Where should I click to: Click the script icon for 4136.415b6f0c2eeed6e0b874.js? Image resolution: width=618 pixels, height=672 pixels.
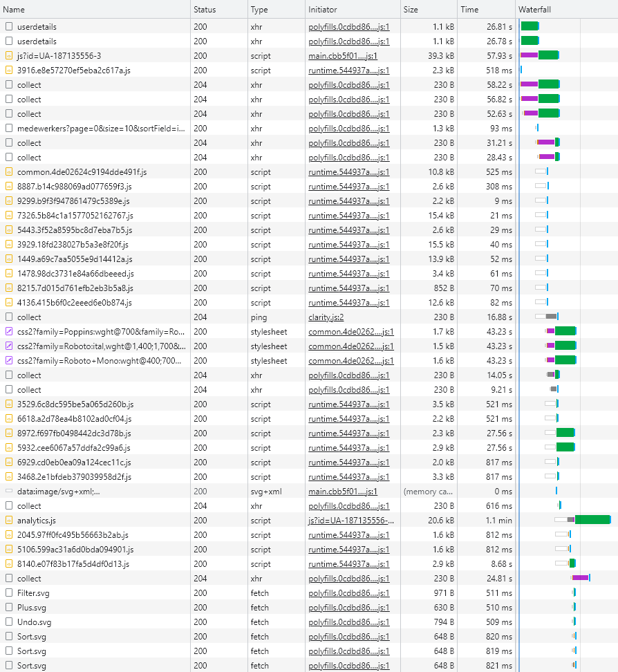(9, 303)
